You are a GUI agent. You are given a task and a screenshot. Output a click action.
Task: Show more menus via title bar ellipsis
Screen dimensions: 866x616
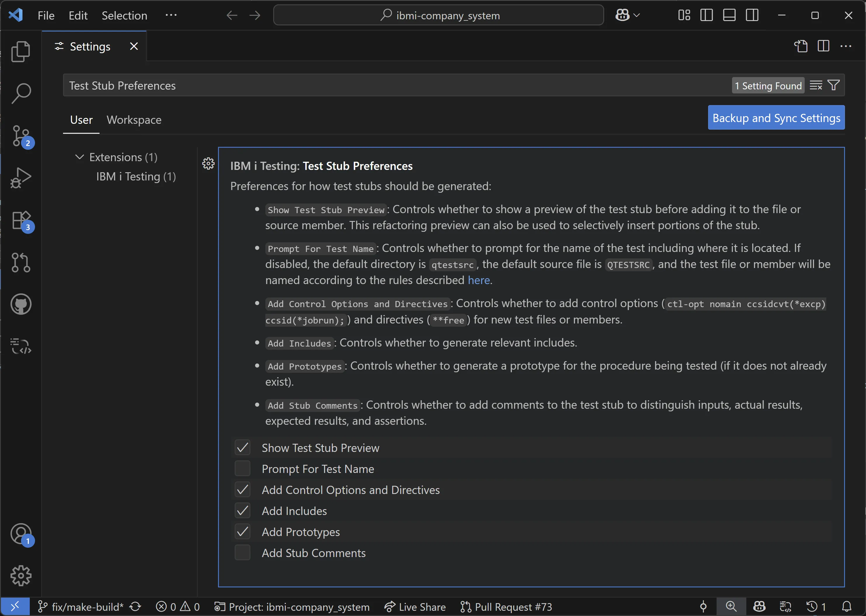point(171,15)
